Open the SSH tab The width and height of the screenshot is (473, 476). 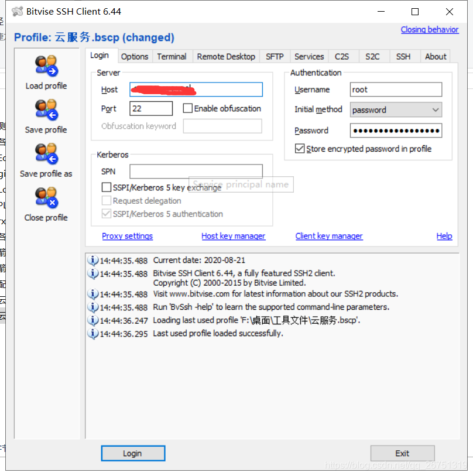click(403, 57)
